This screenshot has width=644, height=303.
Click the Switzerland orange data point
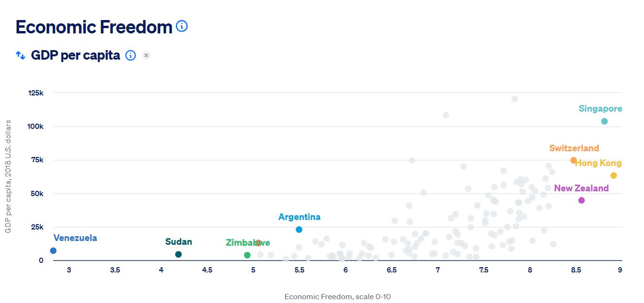(573, 160)
